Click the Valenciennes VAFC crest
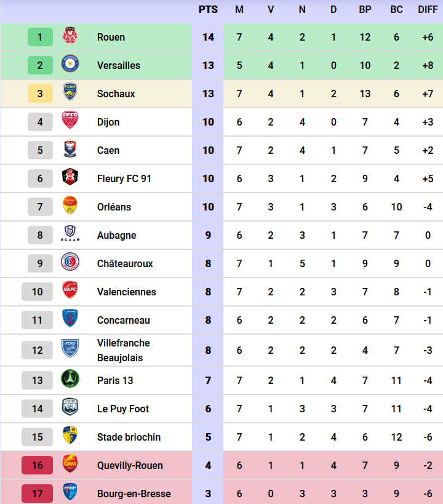Screen dimensions: 443x504 click(x=70, y=292)
